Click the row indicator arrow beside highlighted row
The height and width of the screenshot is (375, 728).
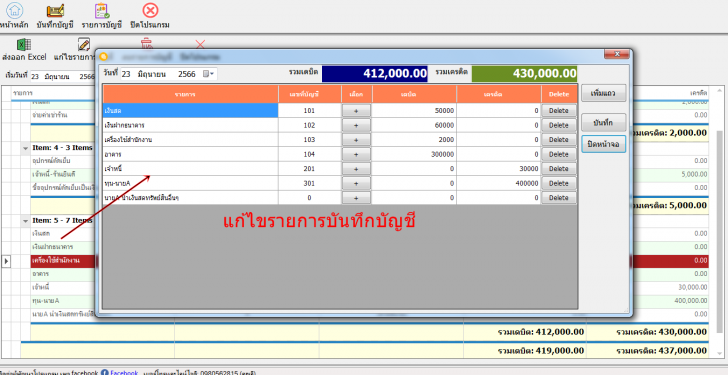click(x=6, y=261)
